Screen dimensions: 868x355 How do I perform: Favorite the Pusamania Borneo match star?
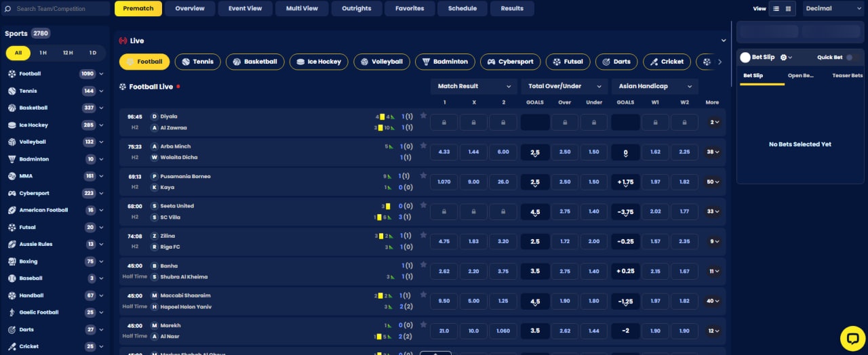pos(423,175)
